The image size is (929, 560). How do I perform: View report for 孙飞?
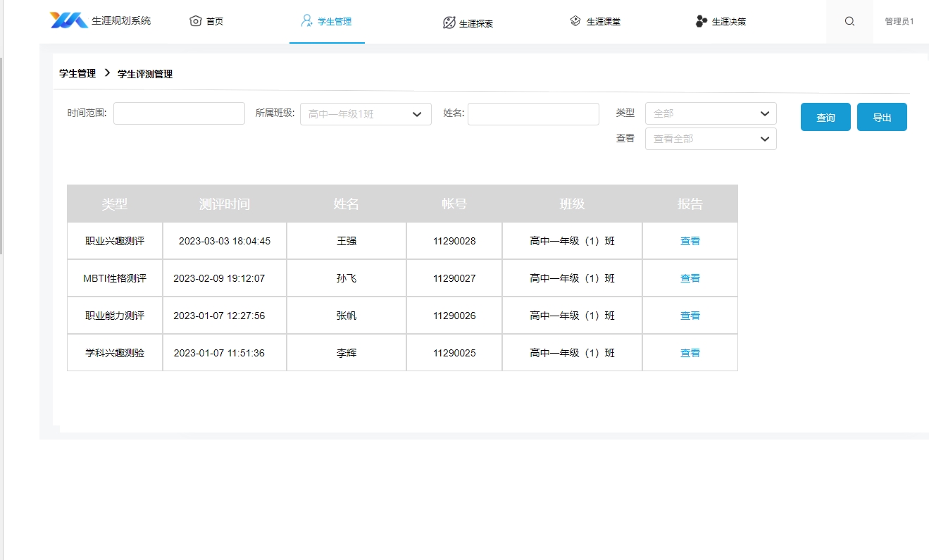(x=690, y=278)
